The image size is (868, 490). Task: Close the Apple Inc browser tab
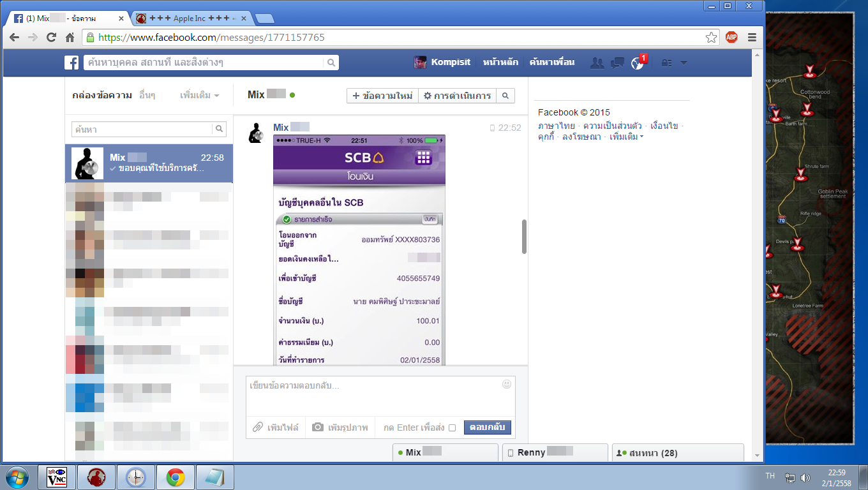click(243, 19)
